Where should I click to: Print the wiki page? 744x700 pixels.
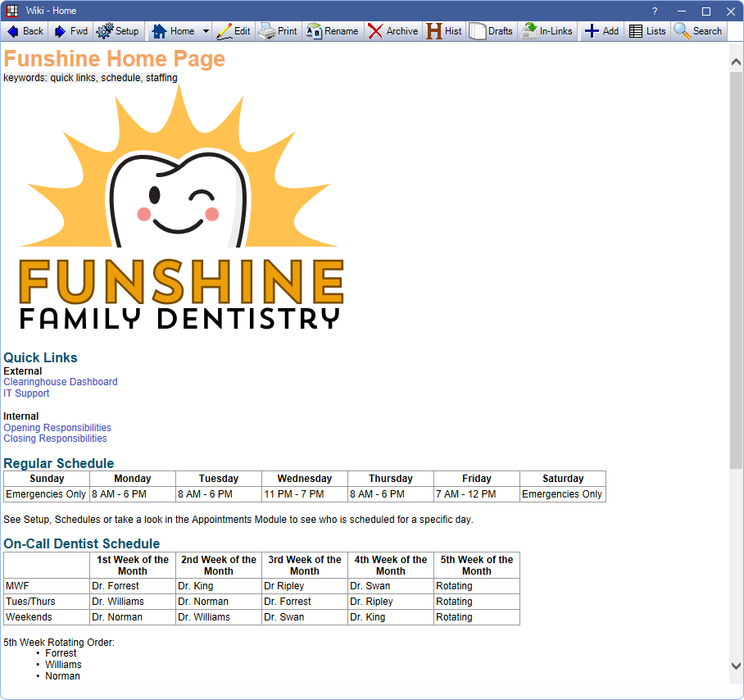(279, 31)
